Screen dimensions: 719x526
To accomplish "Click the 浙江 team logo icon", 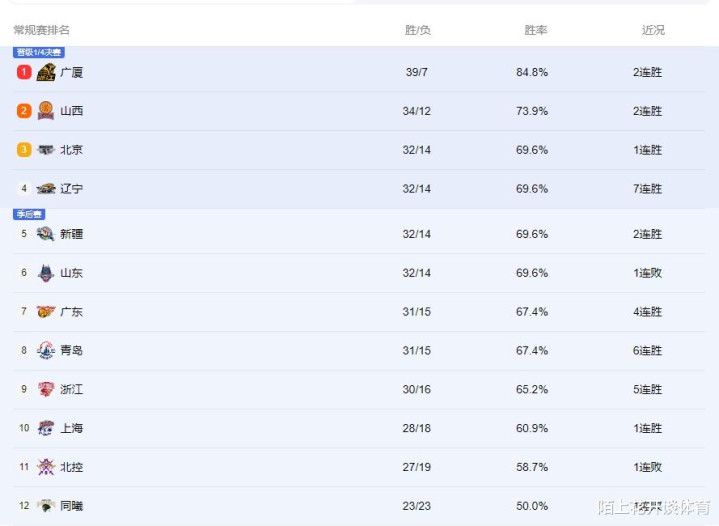I will [x=46, y=389].
